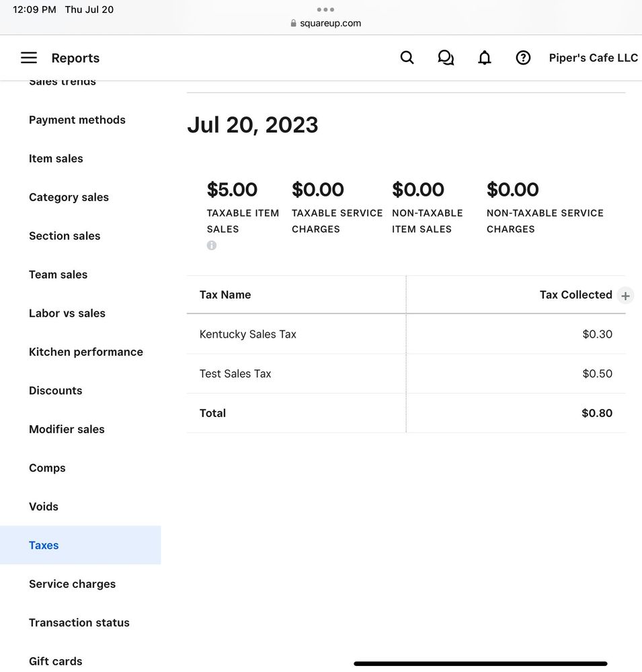Click info icon under Taxable Item Sales
The height and width of the screenshot is (672, 642).
[212, 246]
